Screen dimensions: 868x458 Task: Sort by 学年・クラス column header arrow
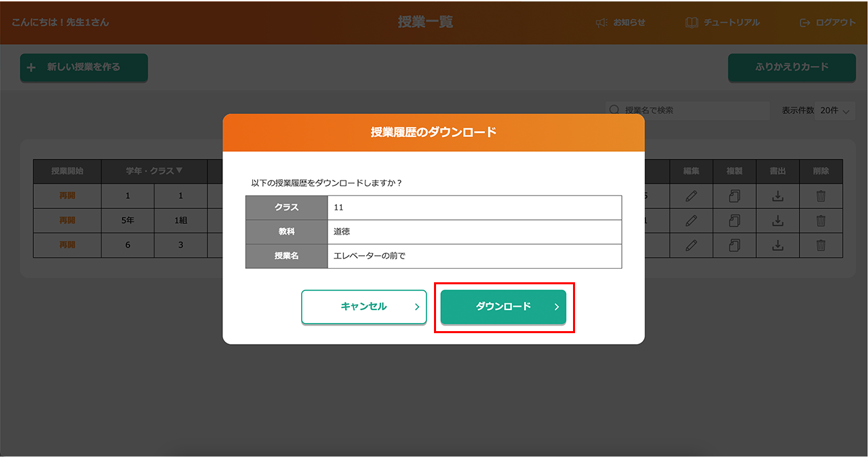[179, 171]
